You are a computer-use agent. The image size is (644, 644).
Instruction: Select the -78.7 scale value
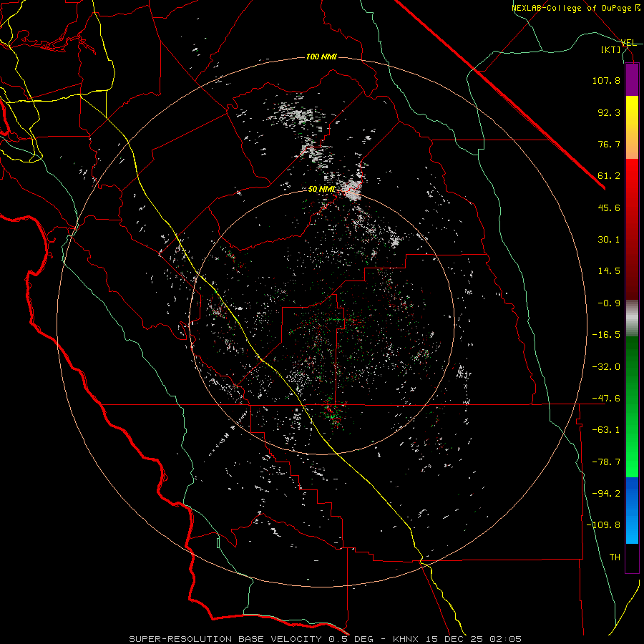pos(606,462)
